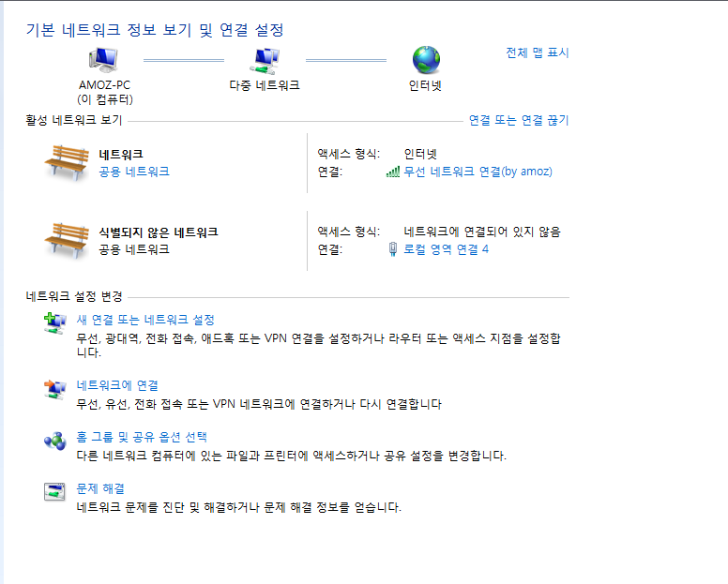Viewport: 728px width, 584px height.
Task: Click the 활성 네트워크 보기 section heading
Action: click(x=74, y=121)
